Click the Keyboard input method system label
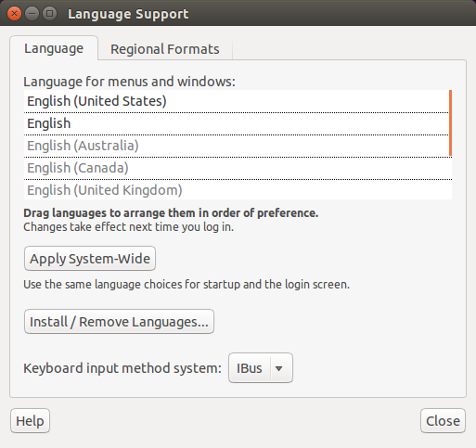Viewport: 476px width, 448px height. pos(122,368)
